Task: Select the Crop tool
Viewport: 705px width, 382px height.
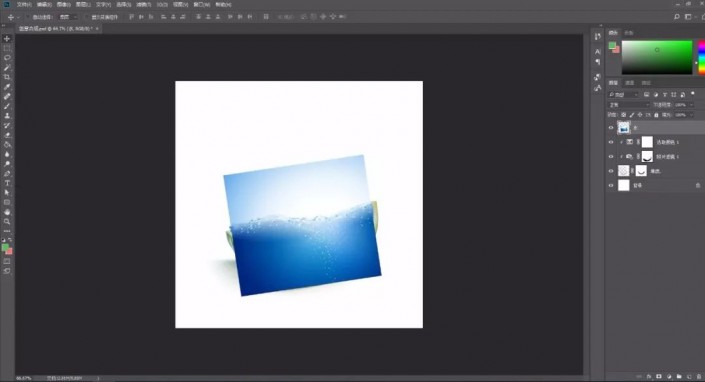Action: click(x=7, y=77)
